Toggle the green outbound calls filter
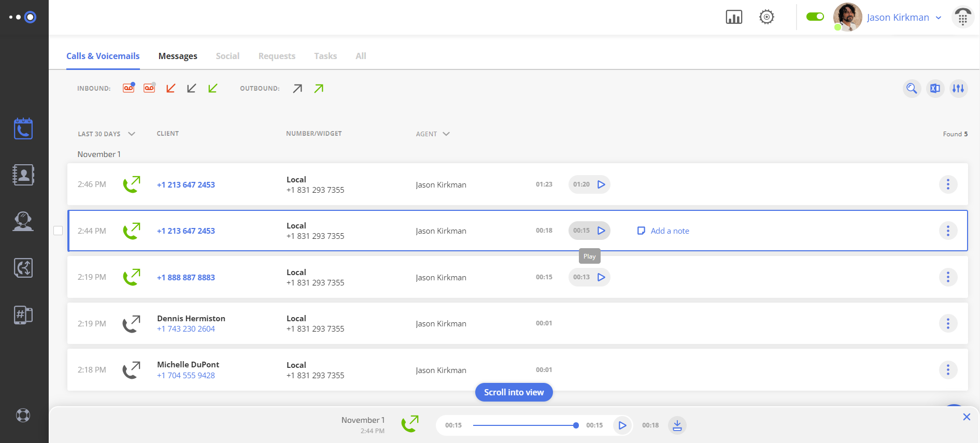This screenshot has width=980, height=443. (319, 89)
